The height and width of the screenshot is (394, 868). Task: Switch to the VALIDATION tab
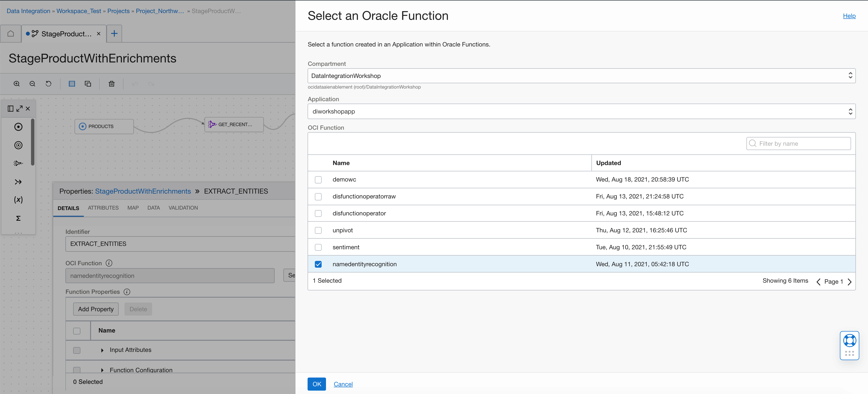[183, 208]
